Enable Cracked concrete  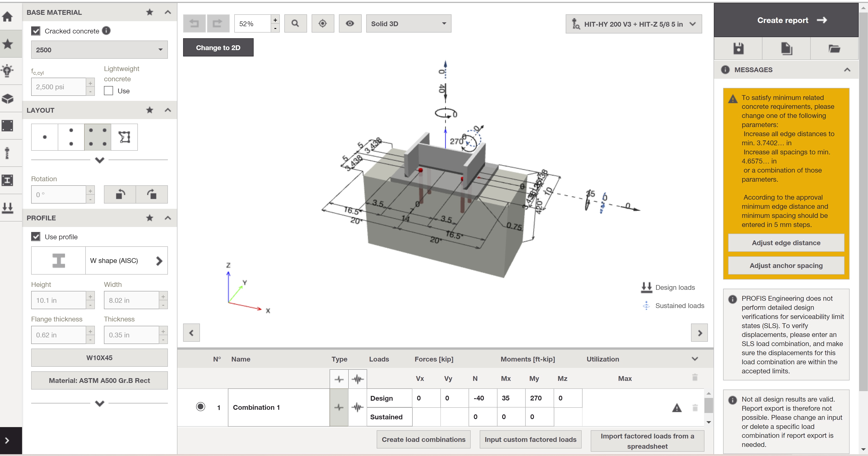(x=36, y=31)
